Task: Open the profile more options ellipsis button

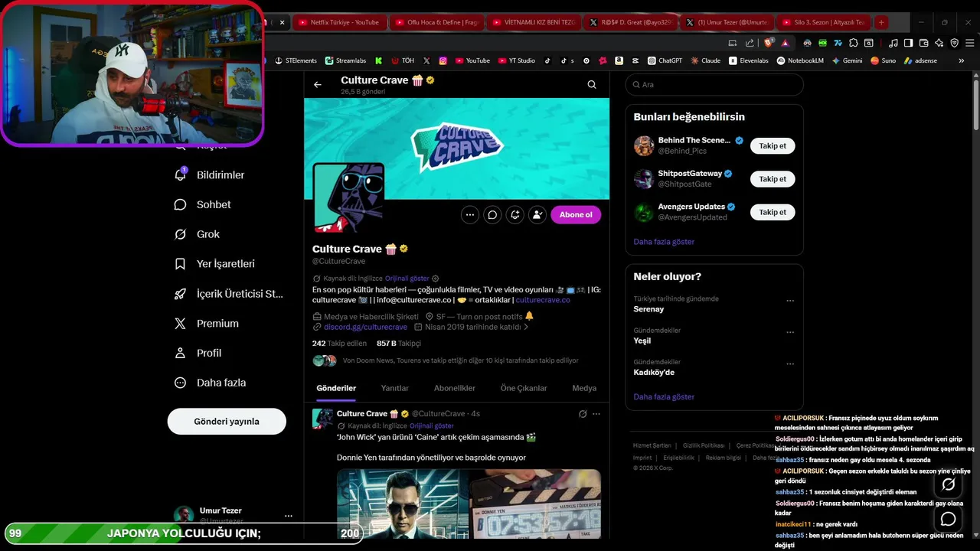Action: (470, 215)
